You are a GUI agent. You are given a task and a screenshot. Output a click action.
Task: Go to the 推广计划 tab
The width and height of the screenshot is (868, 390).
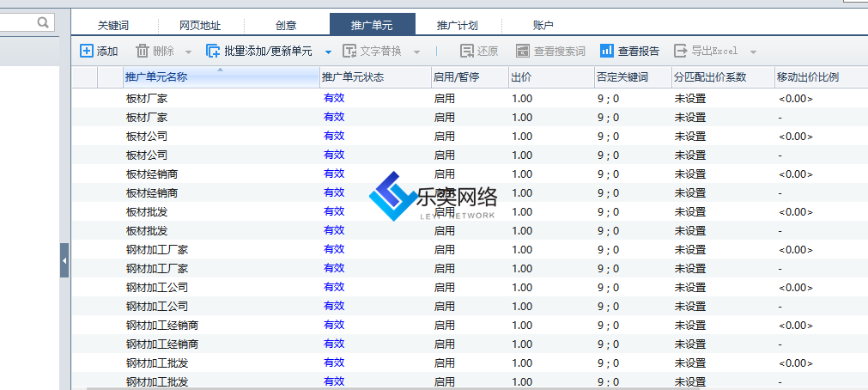pos(458,26)
